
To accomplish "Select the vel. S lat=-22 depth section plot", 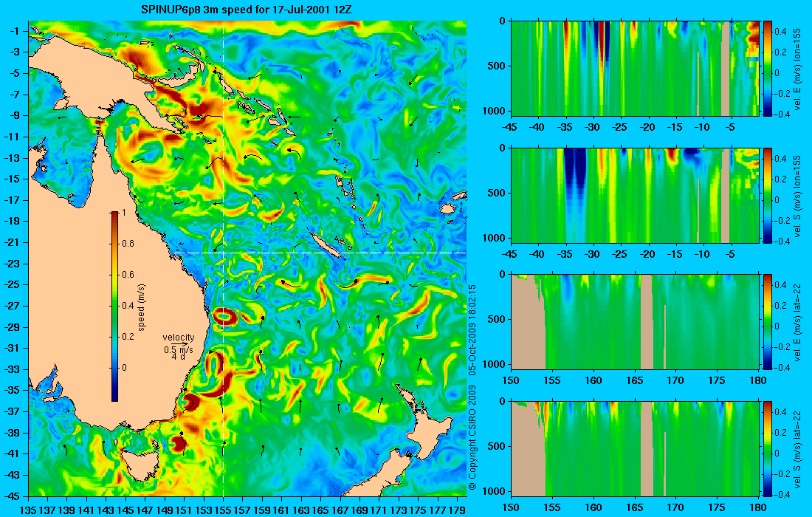I will coord(635,448).
